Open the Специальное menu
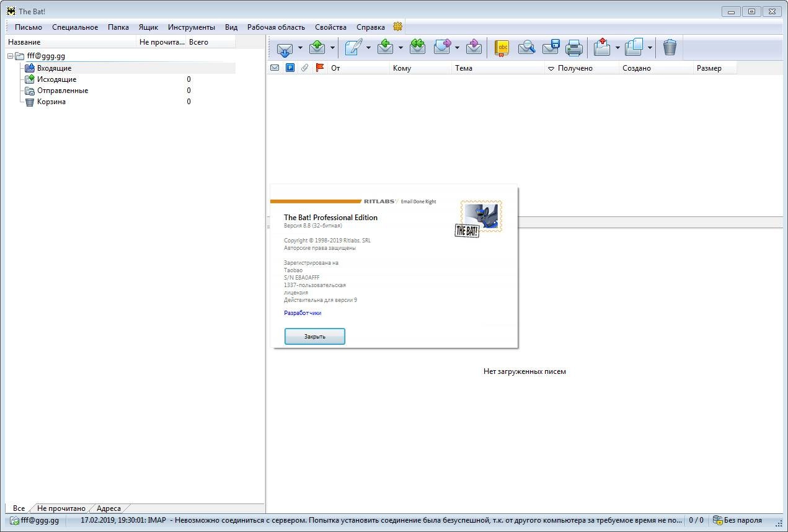Screen dimensions: 788x532 coord(75,27)
